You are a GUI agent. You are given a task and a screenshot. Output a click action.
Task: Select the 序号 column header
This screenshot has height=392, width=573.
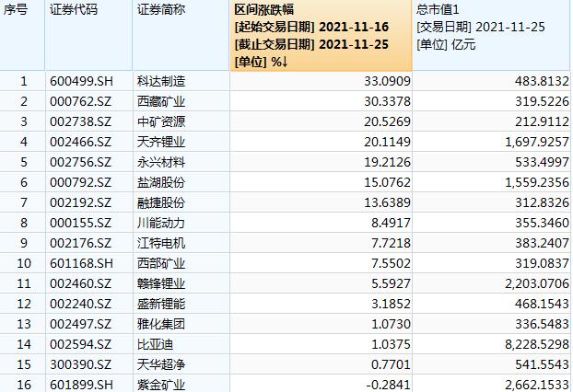point(22,35)
